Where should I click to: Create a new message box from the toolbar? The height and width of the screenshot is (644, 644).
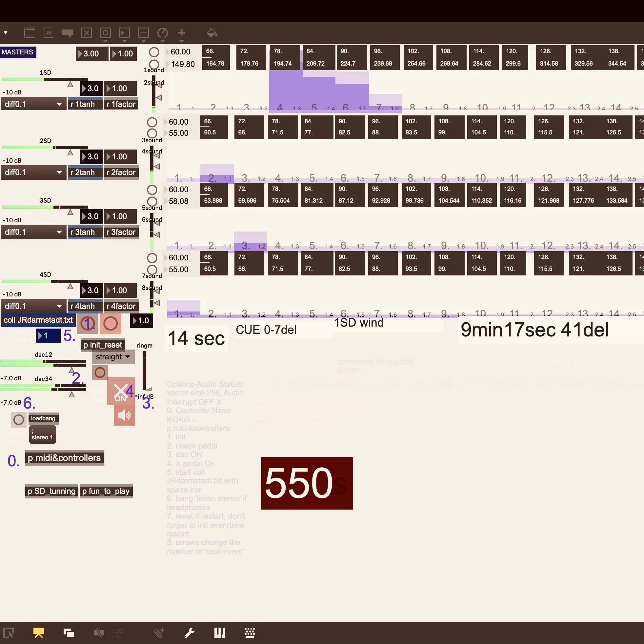pos(49,33)
